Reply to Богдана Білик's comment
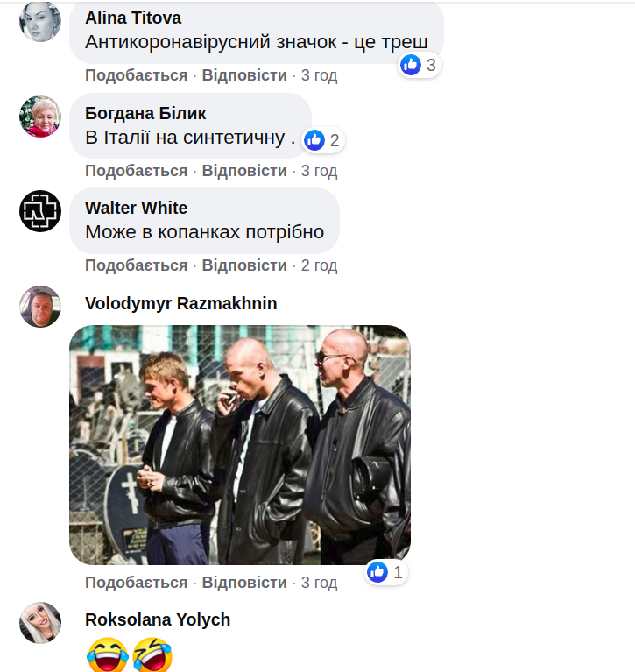Viewport: 635px width, 672px height. [244, 171]
